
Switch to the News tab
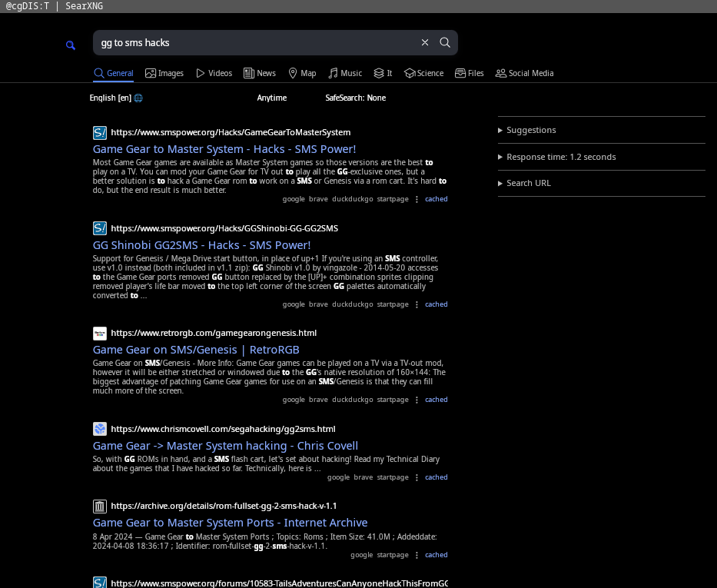(260, 73)
